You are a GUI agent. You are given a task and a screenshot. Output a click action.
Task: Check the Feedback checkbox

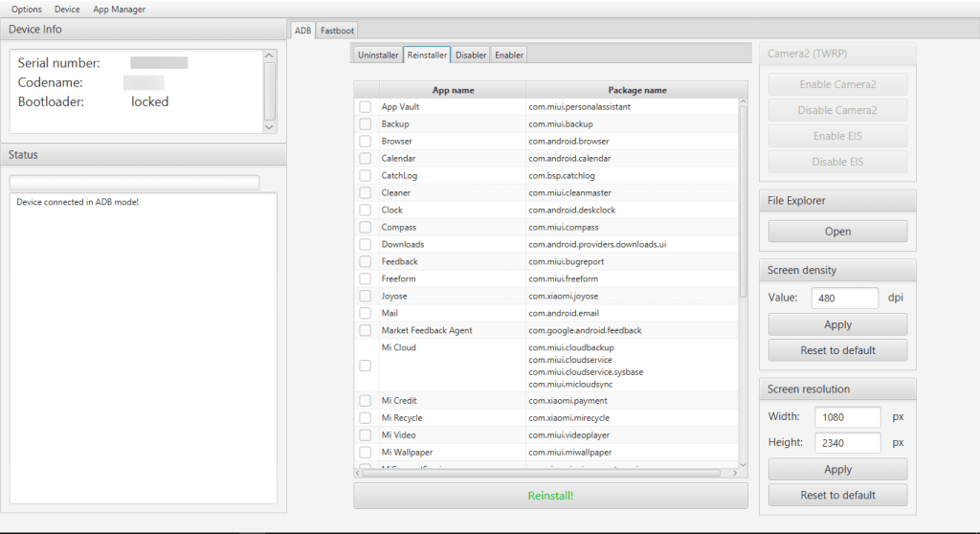coord(366,262)
